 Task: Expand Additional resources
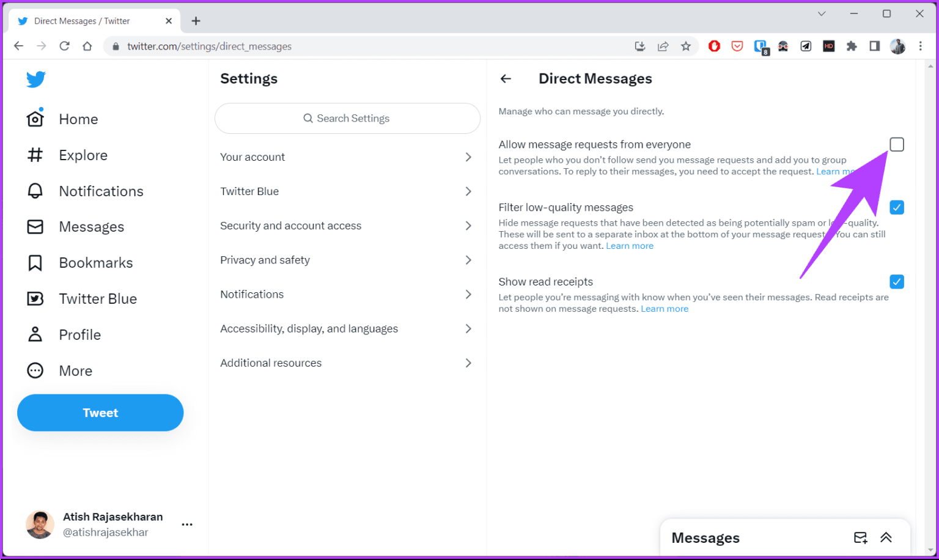coord(347,363)
